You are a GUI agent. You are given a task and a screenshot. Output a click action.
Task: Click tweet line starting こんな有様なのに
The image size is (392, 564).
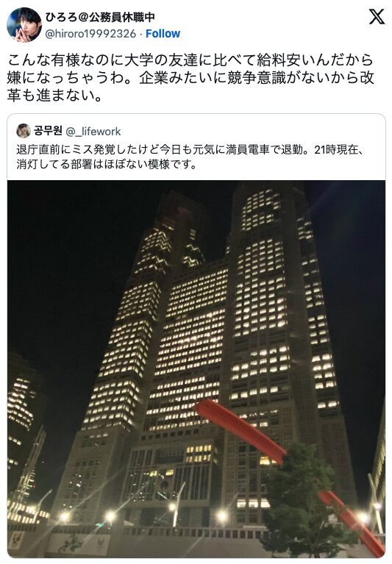point(190,60)
